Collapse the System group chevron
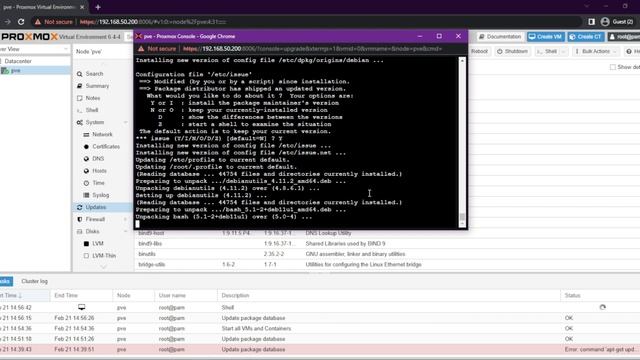 (125, 122)
